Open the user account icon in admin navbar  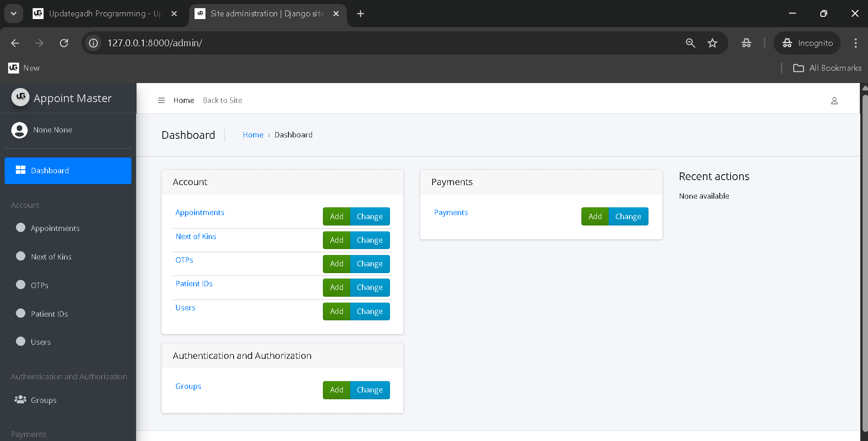tap(834, 100)
